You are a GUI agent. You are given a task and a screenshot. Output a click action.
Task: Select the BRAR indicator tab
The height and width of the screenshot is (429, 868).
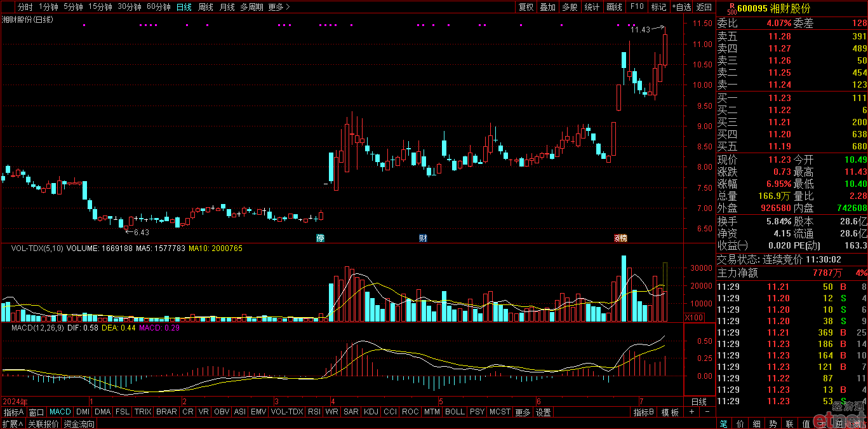tap(166, 412)
